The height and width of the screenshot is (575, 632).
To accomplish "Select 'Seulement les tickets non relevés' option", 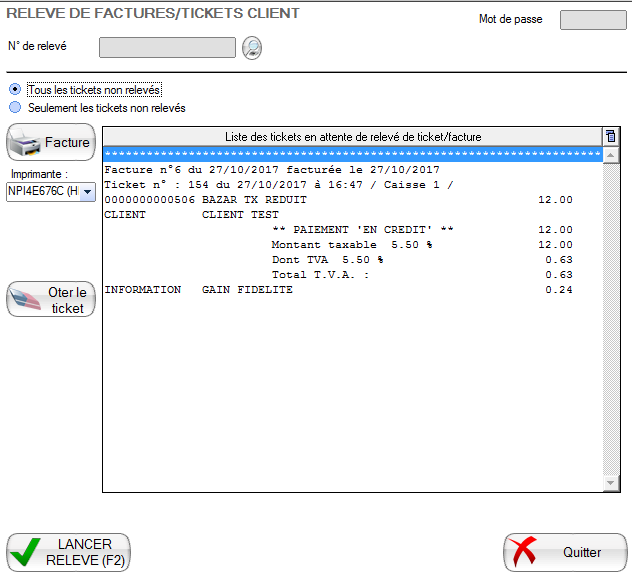I will click(x=15, y=108).
